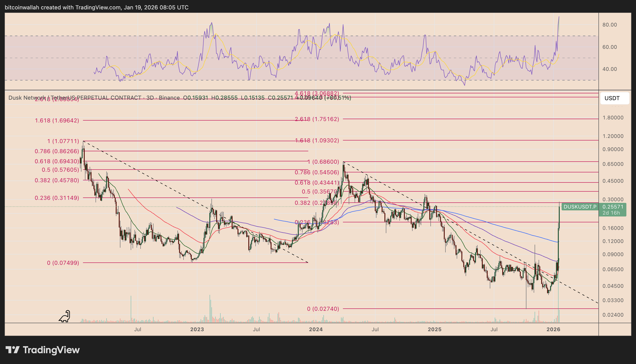Click the 2.618 (1.75162) extension label
The image size is (636, 364).
click(317, 119)
